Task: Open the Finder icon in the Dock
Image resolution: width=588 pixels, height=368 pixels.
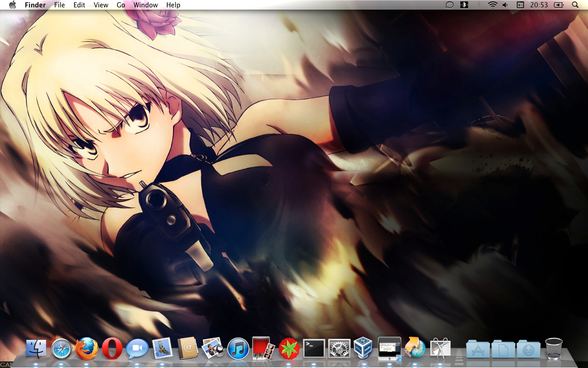Action: pyautogui.click(x=36, y=349)
